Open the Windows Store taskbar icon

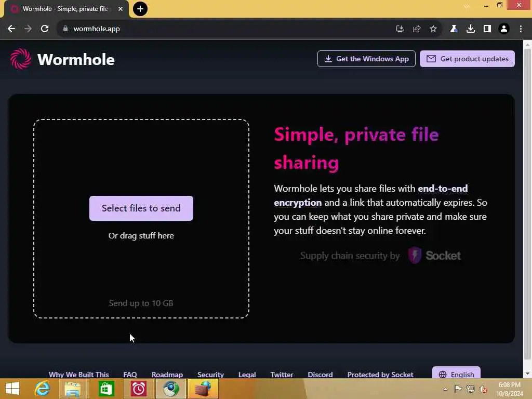pos(106,389)
